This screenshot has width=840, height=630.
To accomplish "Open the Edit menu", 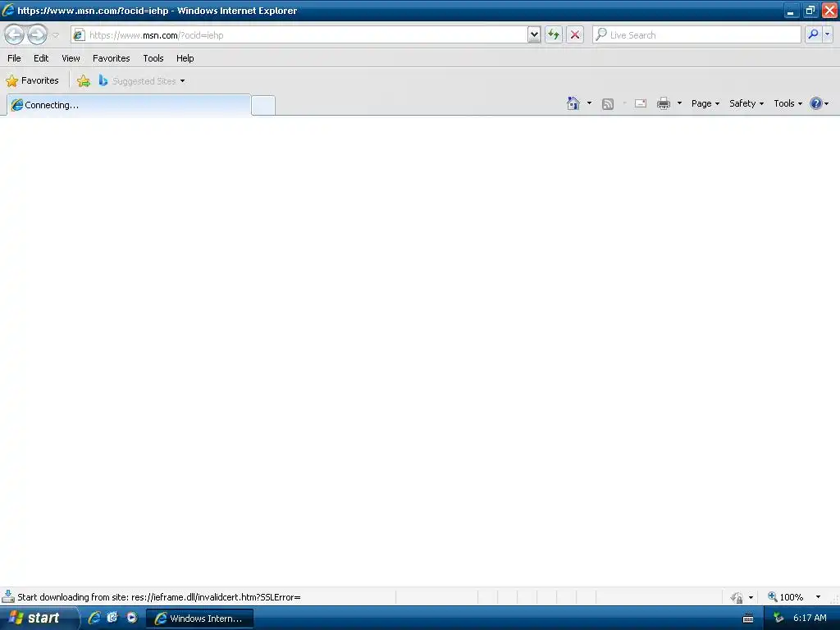I will 41,58.
